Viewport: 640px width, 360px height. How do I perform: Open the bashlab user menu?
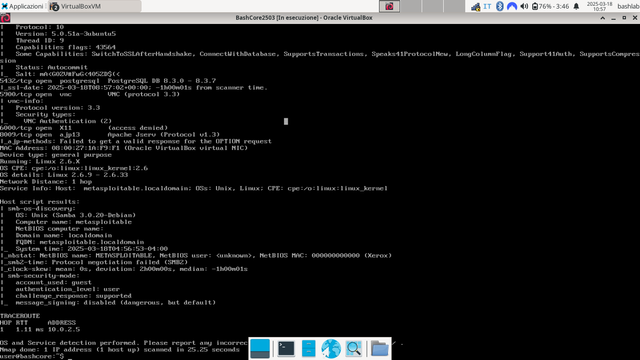point(628,6)
